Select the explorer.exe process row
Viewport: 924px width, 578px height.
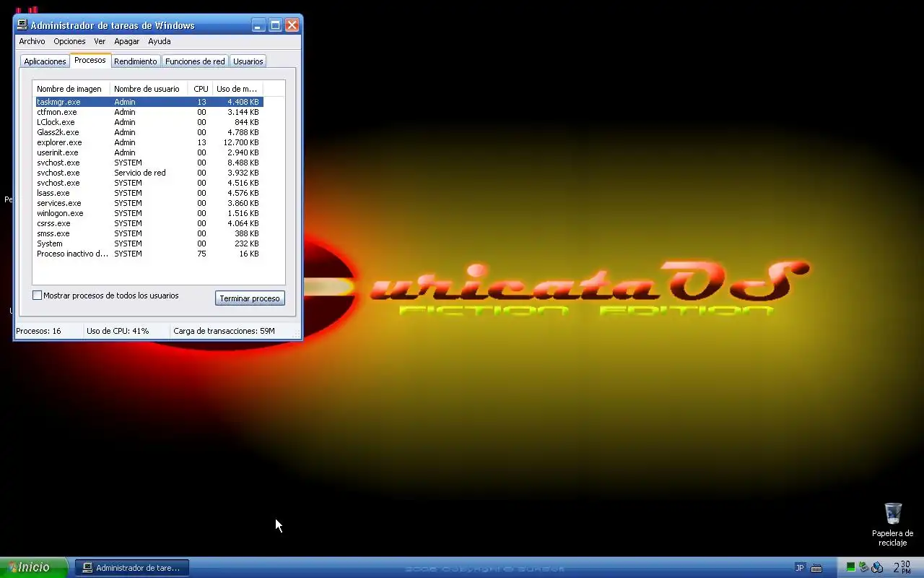coord(149,142)
